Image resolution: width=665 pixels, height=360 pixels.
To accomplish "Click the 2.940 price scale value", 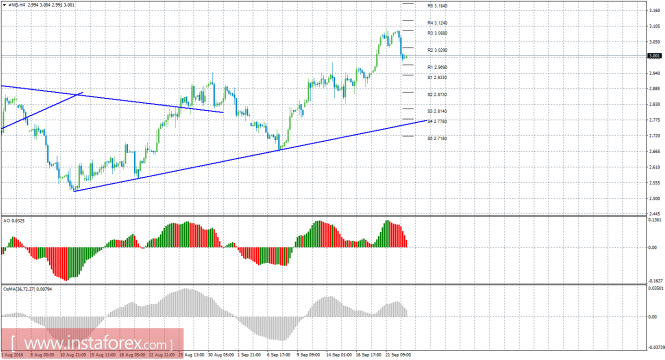I will 654,73.
